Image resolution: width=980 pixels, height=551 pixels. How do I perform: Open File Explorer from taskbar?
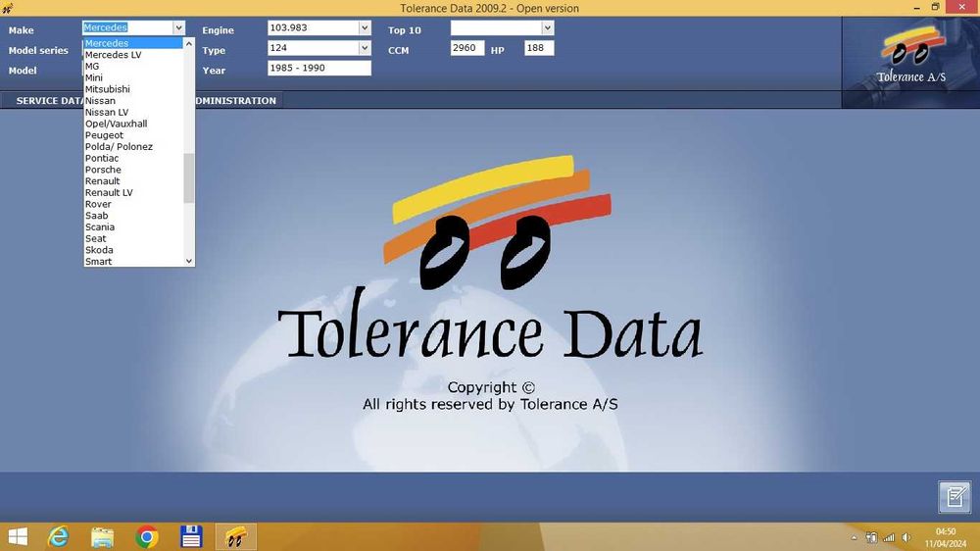click(x=103, y=536)
